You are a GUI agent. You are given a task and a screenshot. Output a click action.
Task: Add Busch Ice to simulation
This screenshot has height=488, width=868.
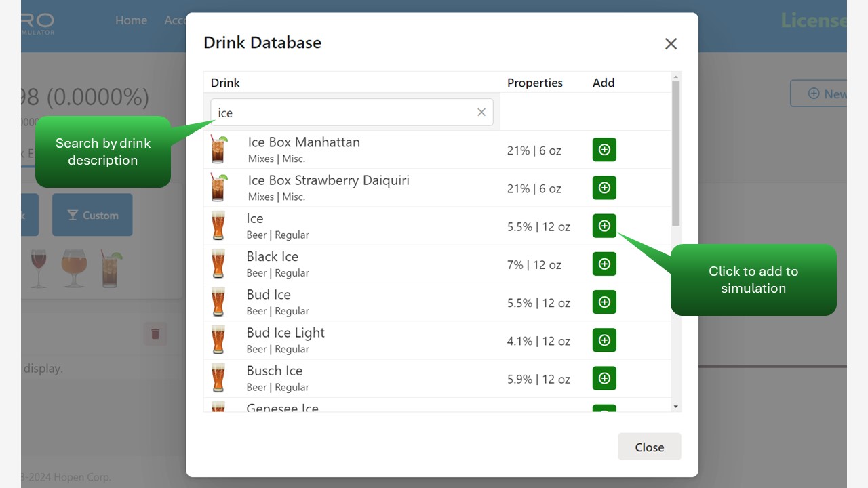tap(604, 378)
